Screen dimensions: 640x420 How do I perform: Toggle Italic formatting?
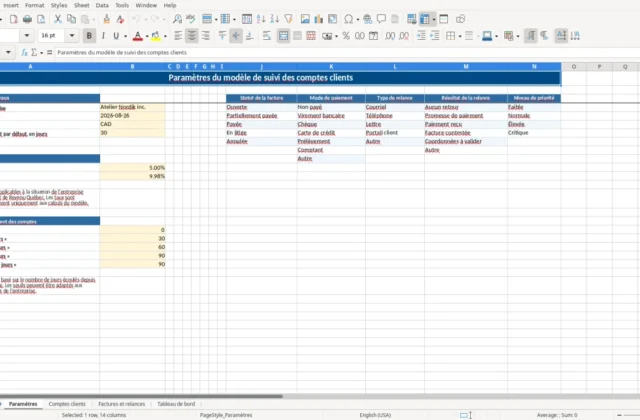pyautogui.click(x=103, y=36)
